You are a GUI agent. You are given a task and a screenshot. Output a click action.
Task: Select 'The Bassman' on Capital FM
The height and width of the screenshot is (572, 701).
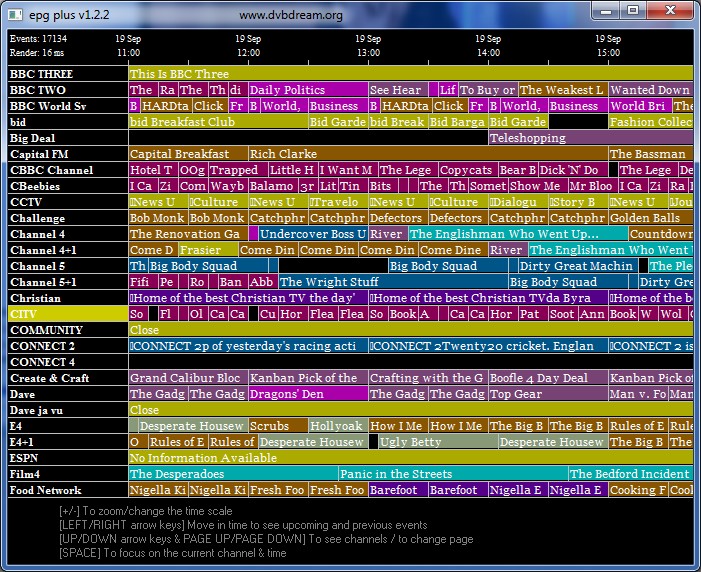(x=651, y=154)
